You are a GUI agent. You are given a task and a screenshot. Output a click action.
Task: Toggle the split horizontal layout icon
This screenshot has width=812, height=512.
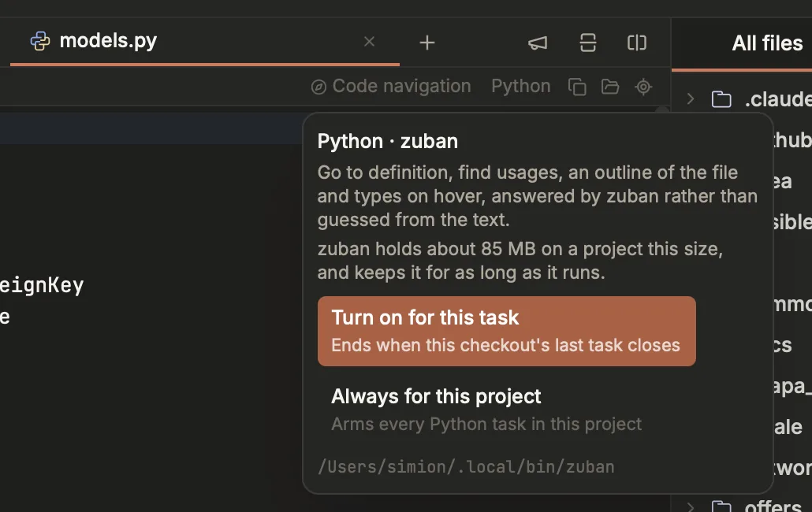tap(588, 43)
